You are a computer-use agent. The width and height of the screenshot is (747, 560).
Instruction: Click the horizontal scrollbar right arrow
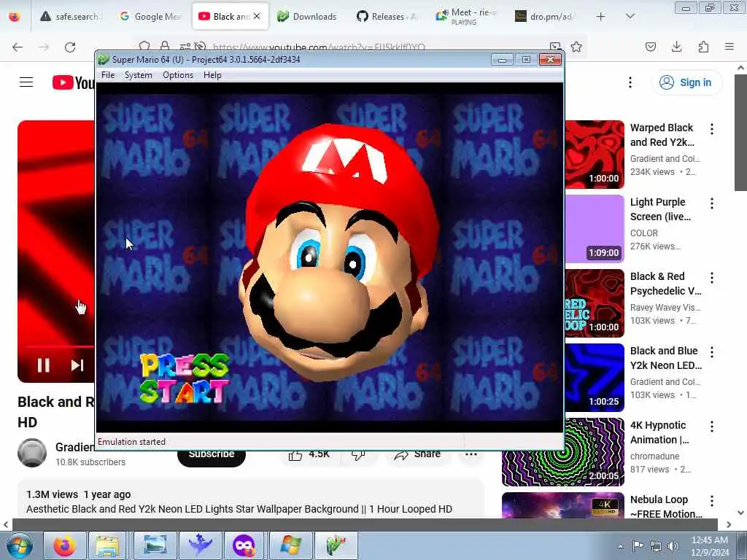click(x=729, y=524)
